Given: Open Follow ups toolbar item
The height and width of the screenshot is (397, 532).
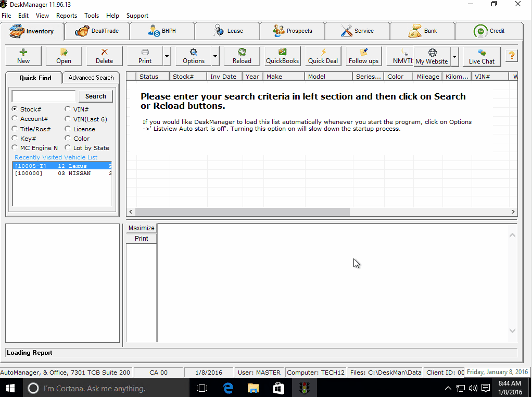Looking at the screenshot, I should point(363,56).
